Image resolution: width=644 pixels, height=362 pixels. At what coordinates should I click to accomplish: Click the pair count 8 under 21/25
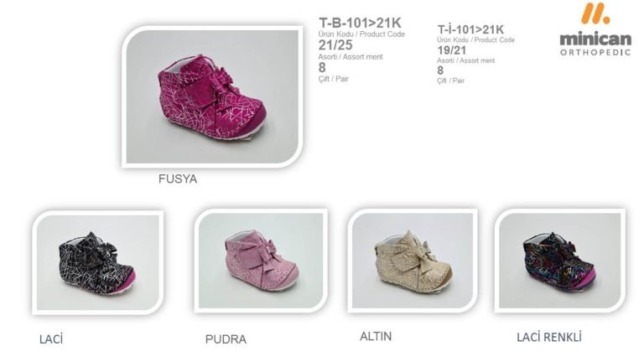pos(322,67)
